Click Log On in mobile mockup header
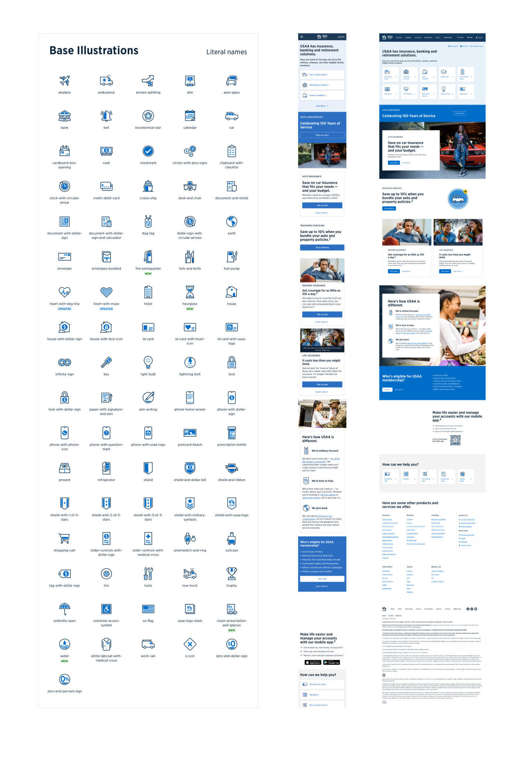 coord(341,37)
